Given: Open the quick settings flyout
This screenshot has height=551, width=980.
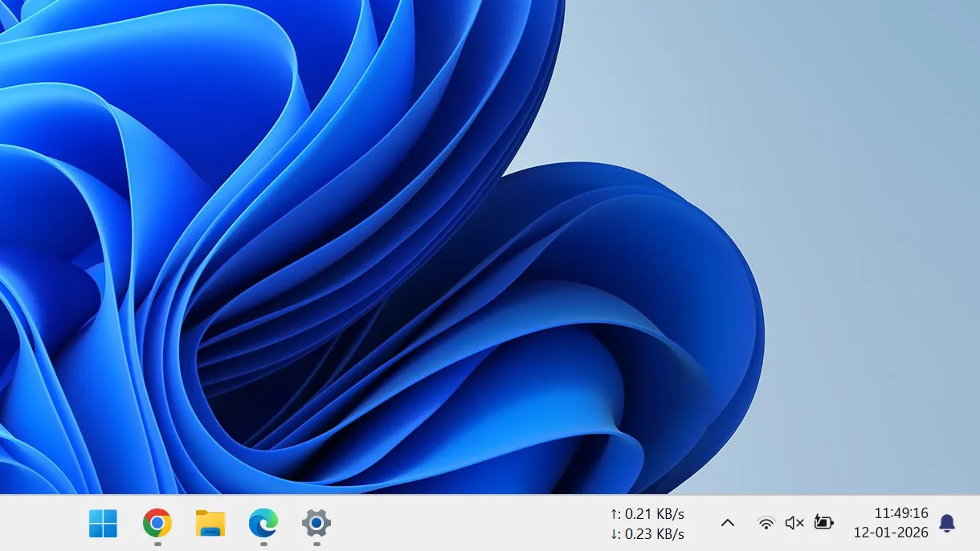Looking at the screenshot, I should (x=779, y=523).
